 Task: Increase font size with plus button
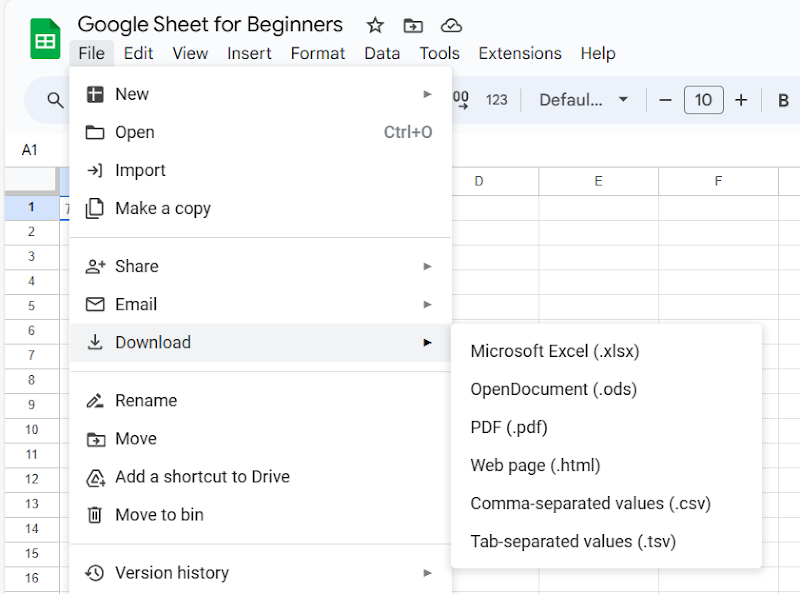[741, 100]
